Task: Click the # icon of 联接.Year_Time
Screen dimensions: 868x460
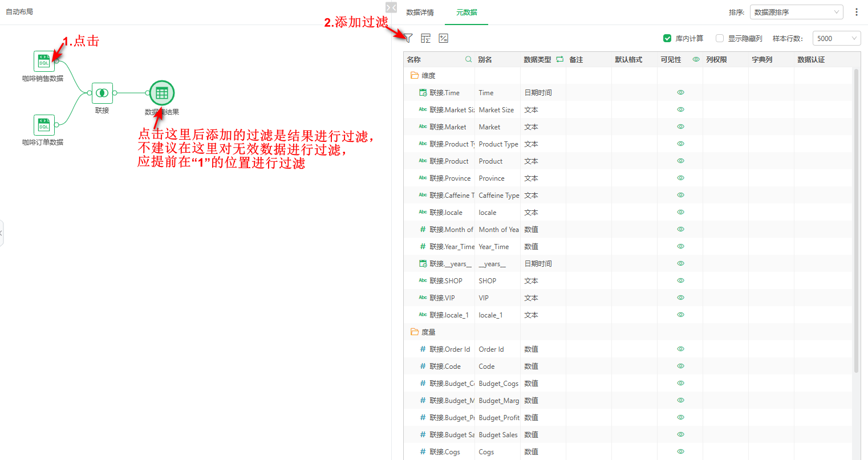Action: [x=423, y=246]
